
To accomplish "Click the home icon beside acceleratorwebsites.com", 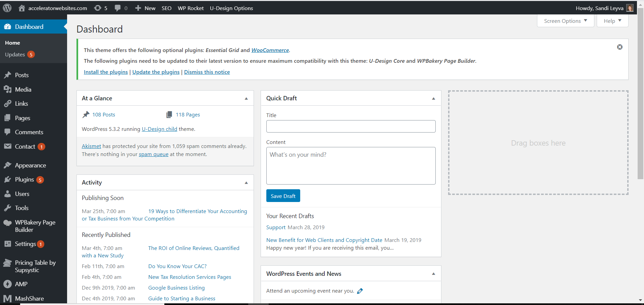I will click(x=22, y=8).
